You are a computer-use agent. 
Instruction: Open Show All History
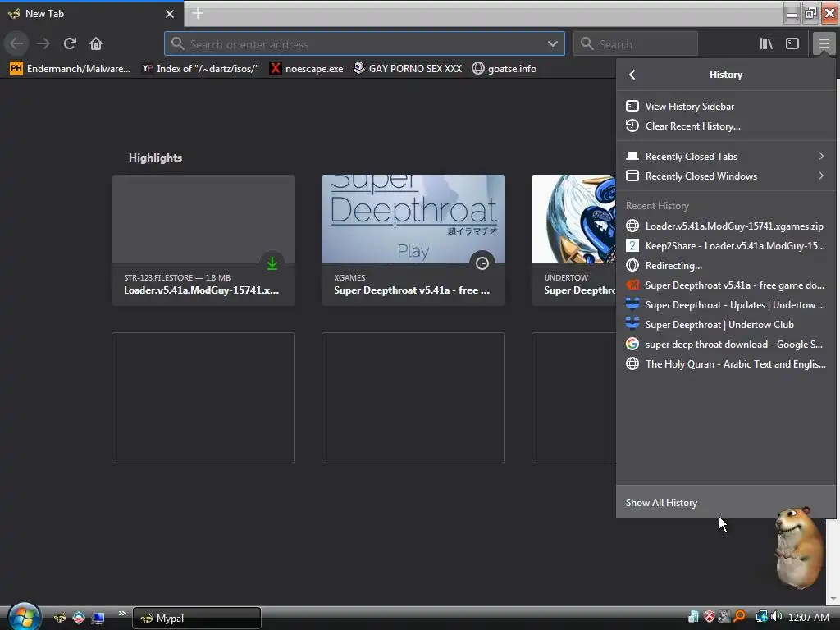point(726,503)
